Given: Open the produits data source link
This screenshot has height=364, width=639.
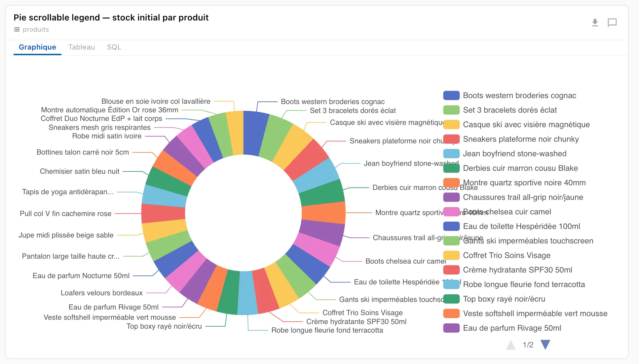Looking at the screenshot, I should coord(36,29).
